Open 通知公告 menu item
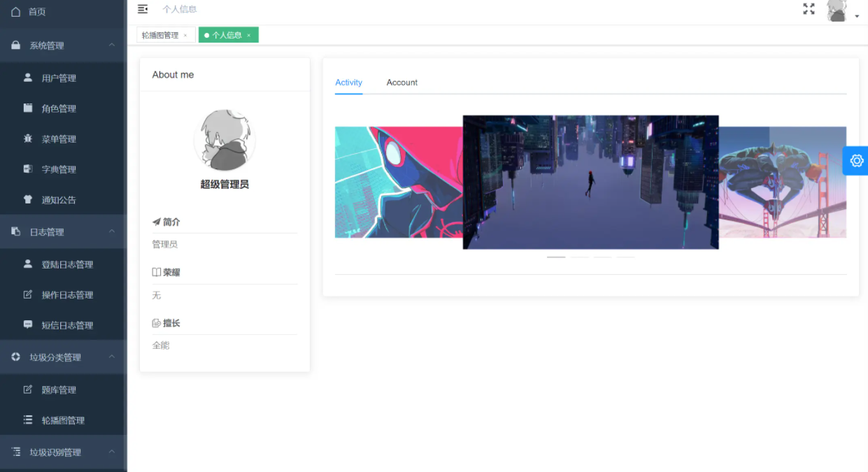Screen dimensions: 868x472 (x=63, y=200)
